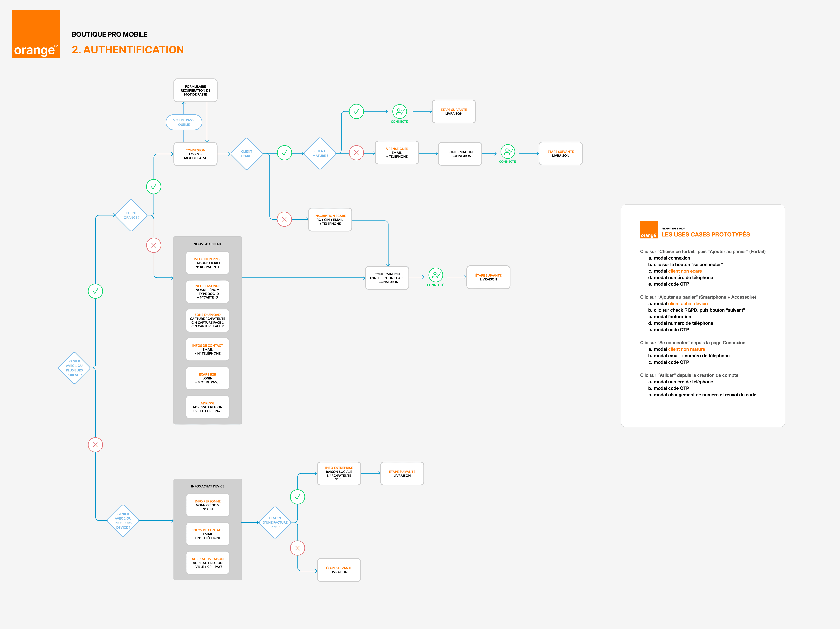
Task: Click the Formulaire Récupération de Mot de Passe box
Action: pos(196,90)
